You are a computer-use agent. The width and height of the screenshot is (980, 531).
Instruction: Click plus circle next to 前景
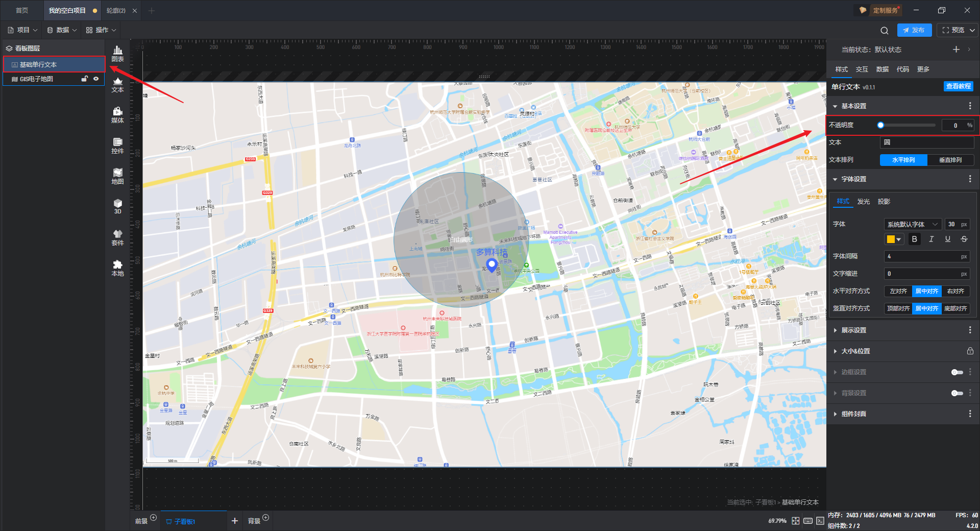point(154,518)
